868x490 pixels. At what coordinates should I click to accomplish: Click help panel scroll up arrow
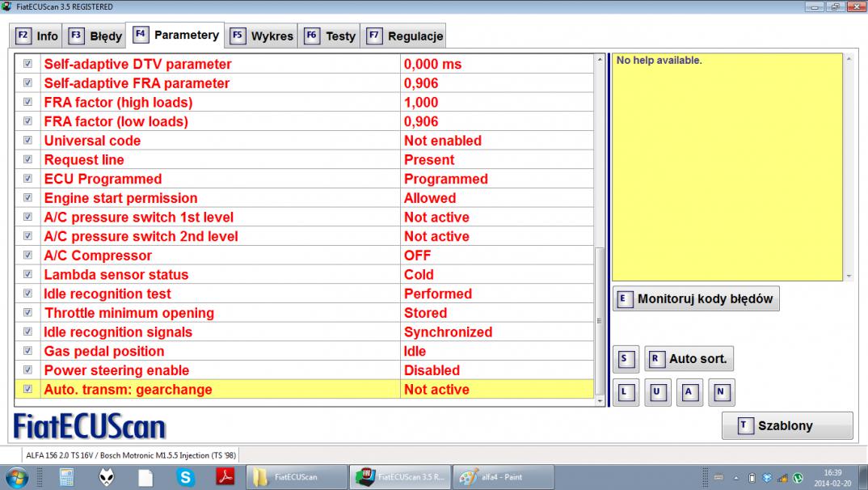coord(849,59)
